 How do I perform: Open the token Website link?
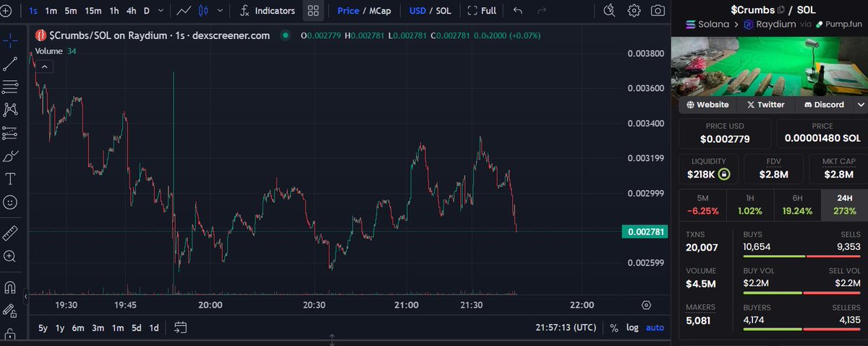click(707, 105)
